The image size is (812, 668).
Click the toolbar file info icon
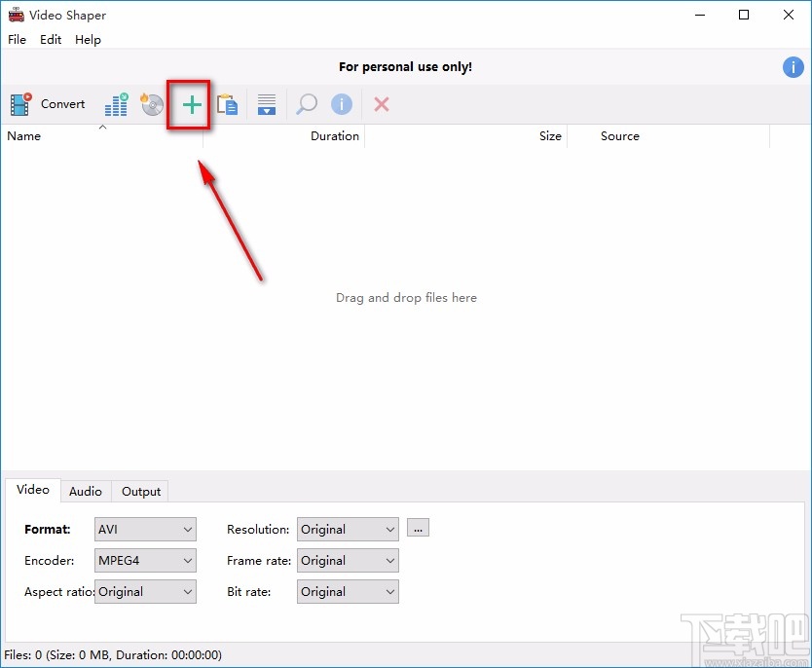coord(342,104)
